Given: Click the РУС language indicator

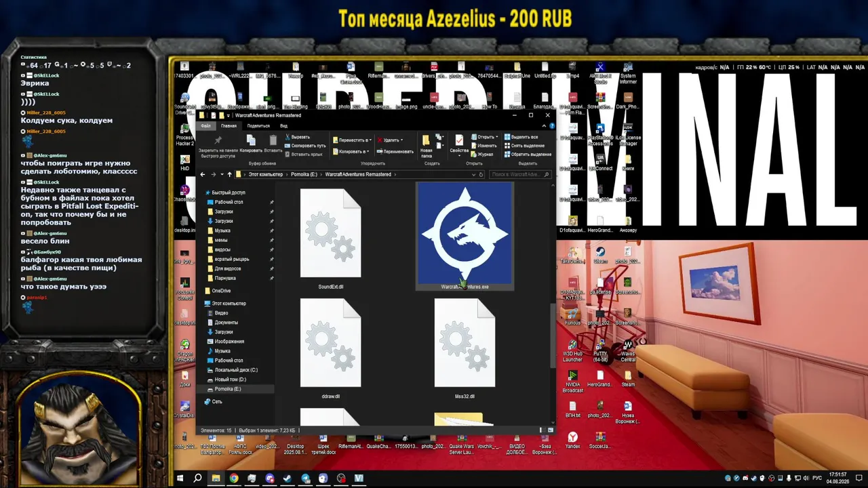Looking at the screenshot, I should click(817, 478).
